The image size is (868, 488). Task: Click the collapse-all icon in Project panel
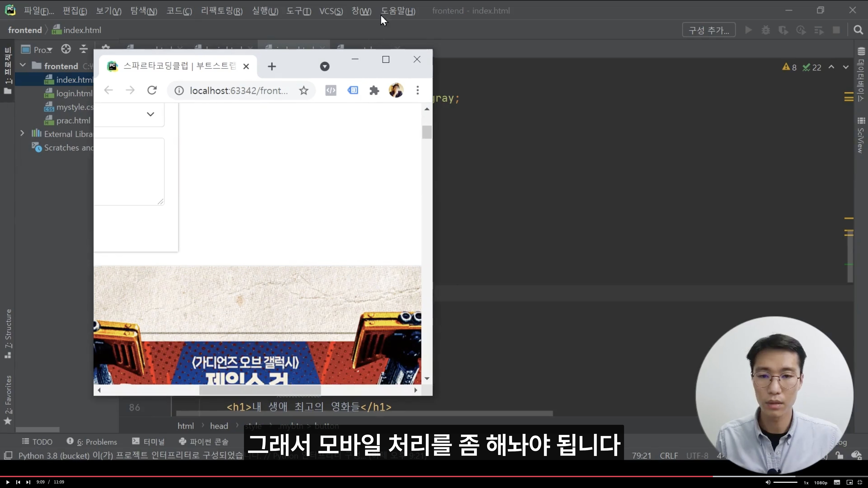point(84,49)
